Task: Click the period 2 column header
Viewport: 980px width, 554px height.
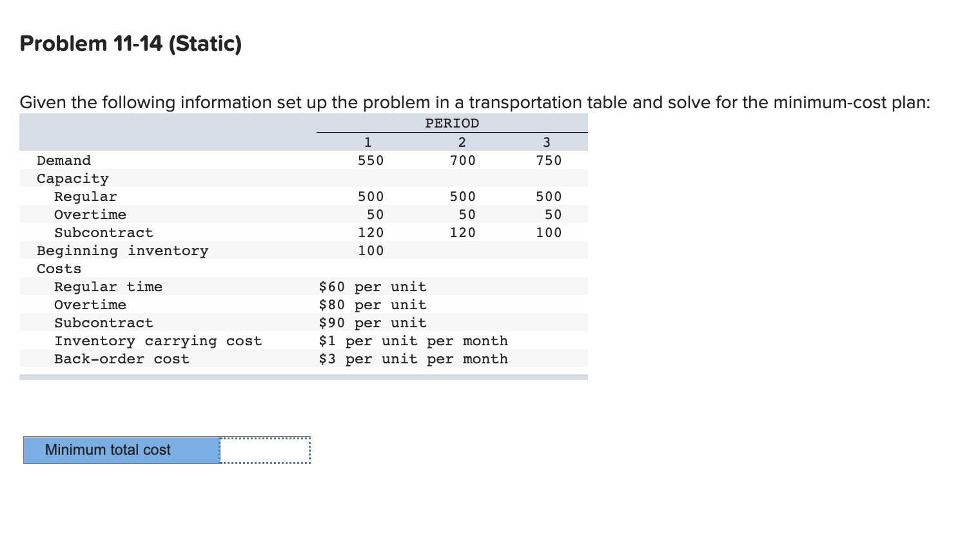Action: pyautogui.click(x=462, y=141)
